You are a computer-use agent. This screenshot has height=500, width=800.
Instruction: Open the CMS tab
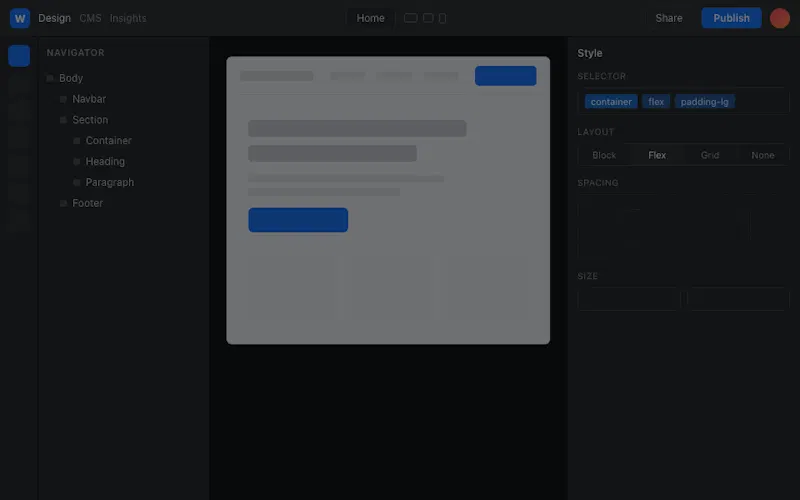click(90, 18)
